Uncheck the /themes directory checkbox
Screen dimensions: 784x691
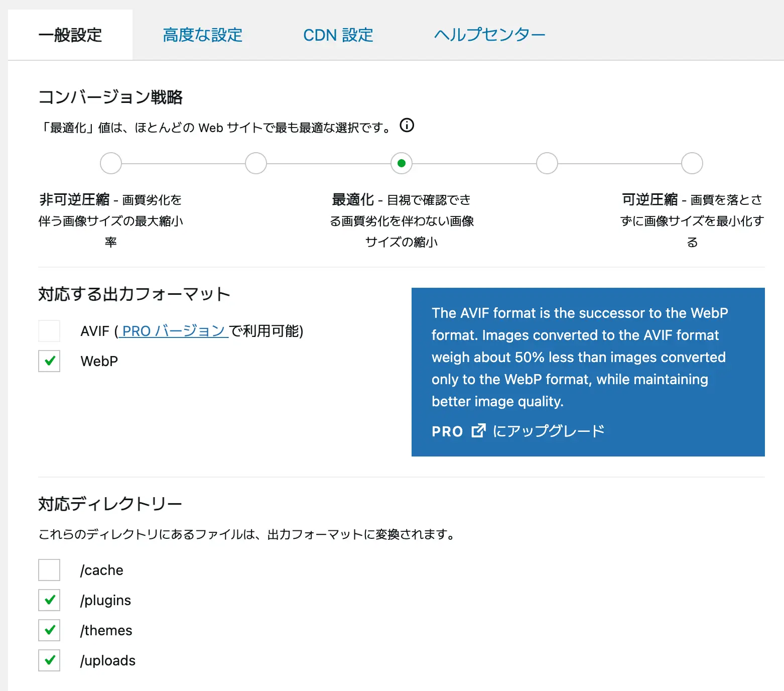pos(49,630)
